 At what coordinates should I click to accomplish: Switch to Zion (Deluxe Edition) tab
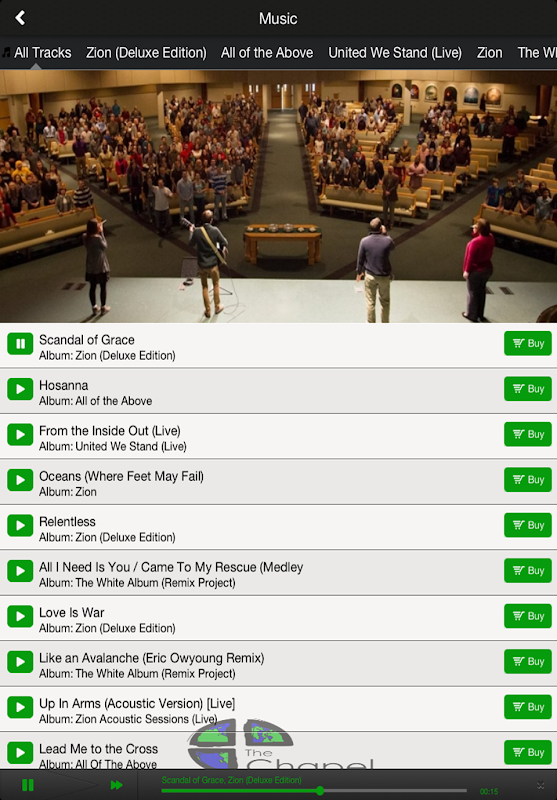coord(146,53)
